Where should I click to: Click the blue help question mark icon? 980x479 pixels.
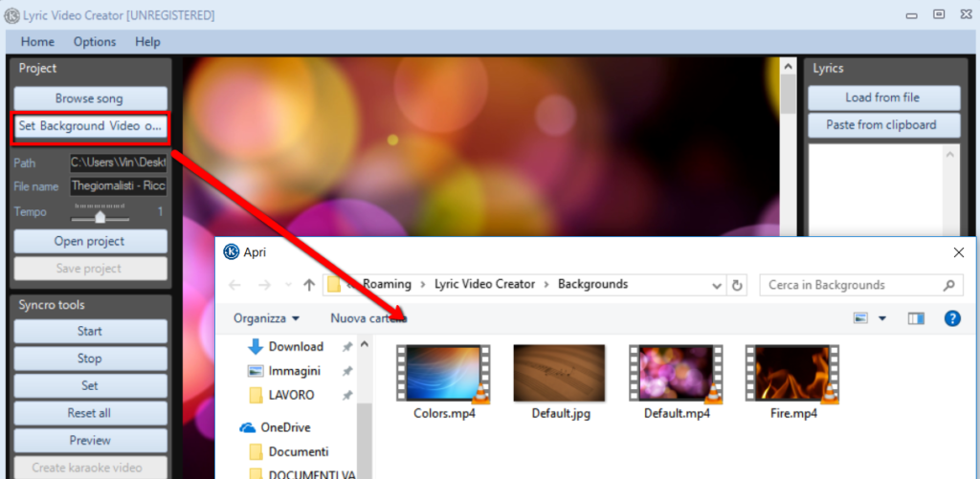tap(952, 318)
